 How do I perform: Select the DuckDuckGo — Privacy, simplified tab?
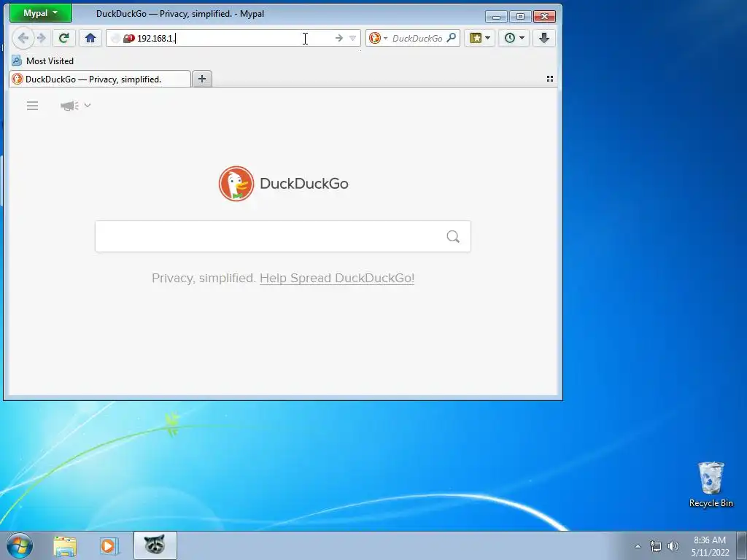tap(100, 79)
